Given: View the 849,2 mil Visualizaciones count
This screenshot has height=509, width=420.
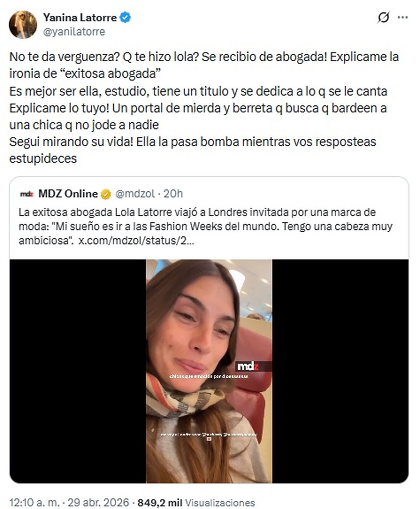Looking at the screenshot, I should (x=196, y=502).
